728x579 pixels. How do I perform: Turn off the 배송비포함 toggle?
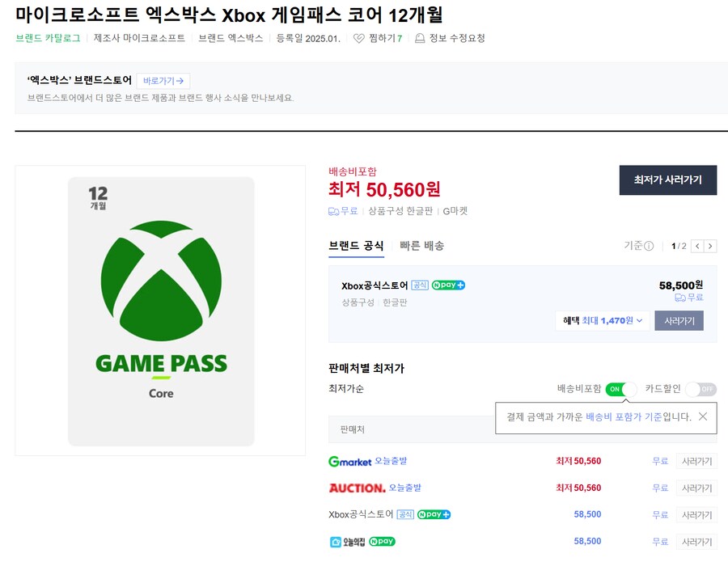click(621, 388)
